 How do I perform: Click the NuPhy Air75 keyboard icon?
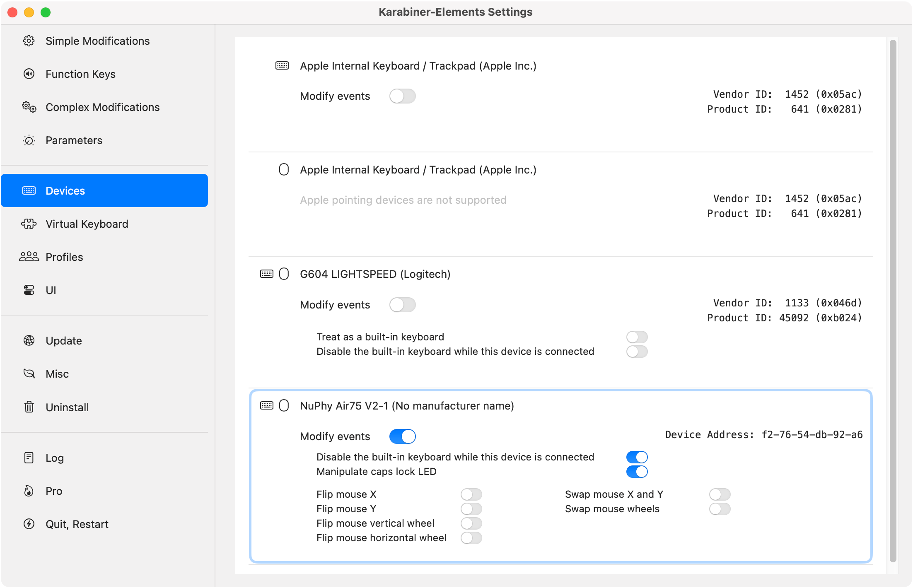(x=266, y=406)
